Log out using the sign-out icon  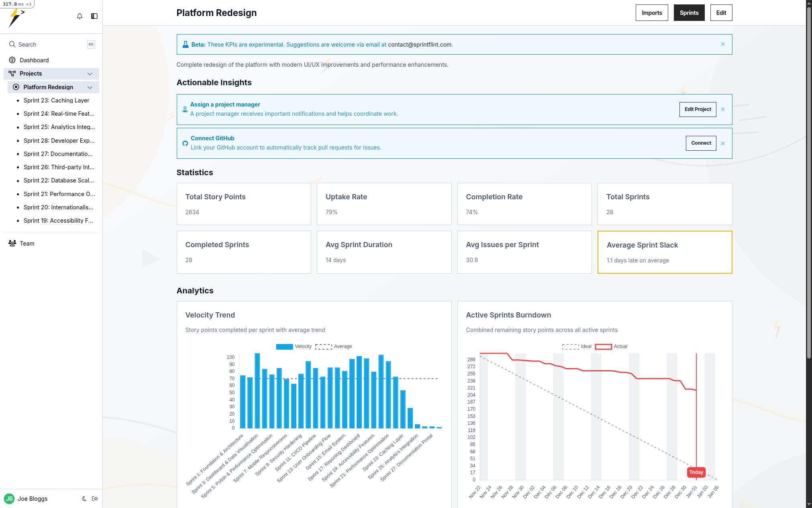click(95, 499)
